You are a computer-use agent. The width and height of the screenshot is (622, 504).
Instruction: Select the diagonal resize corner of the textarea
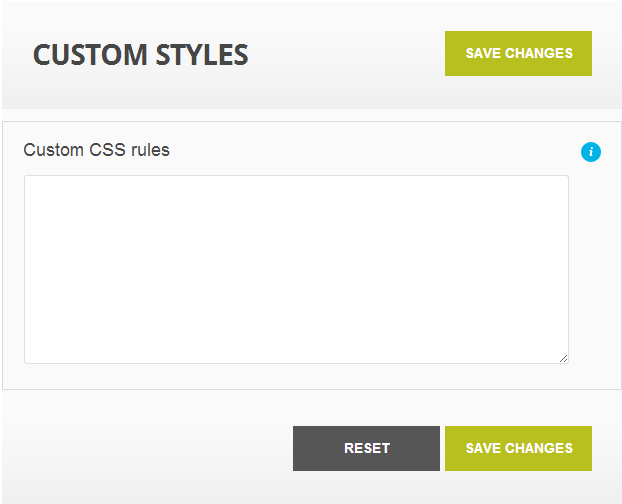[563, 358]
